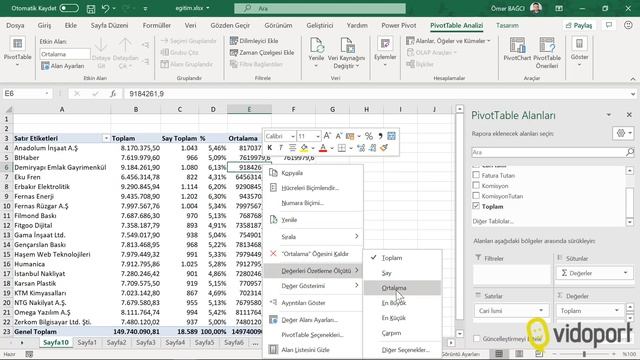Uncheck the Toplam field checkbox

476,206
